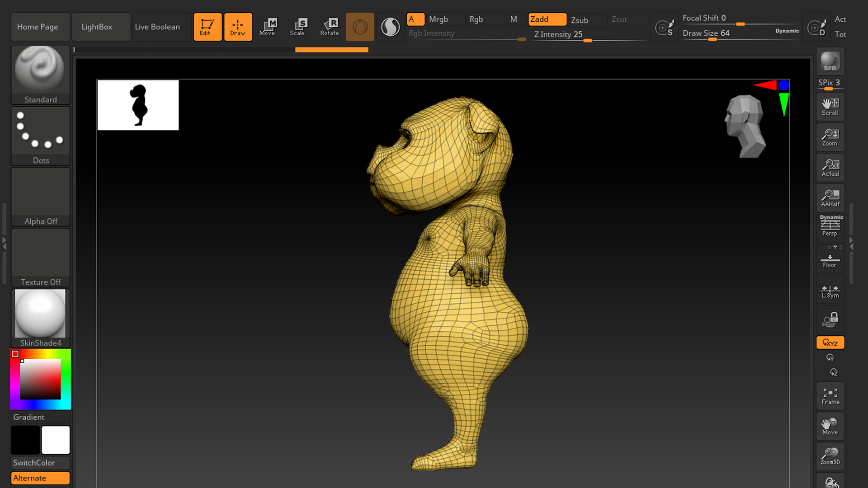Image resolution: width=868 pixels, height=488 pixels.
Task: Select the white main color swatch
Action: (x=56, y=440)
